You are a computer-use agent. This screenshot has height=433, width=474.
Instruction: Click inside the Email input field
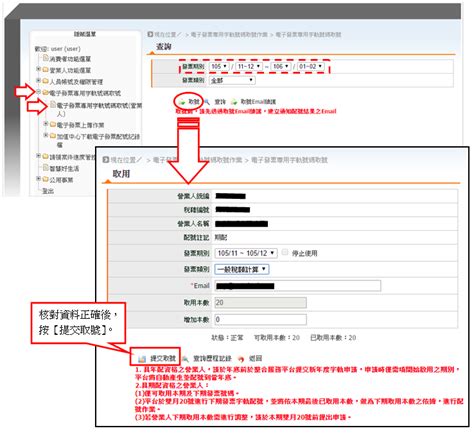pos(297,286)
